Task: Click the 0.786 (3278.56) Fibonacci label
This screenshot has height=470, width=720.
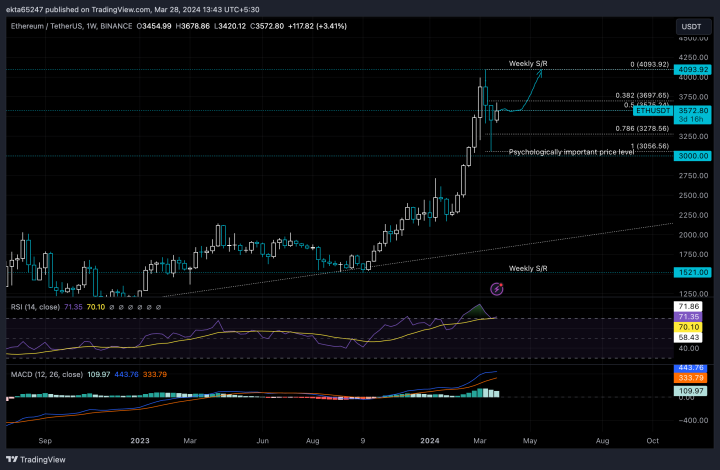Action: pos(642,129)
